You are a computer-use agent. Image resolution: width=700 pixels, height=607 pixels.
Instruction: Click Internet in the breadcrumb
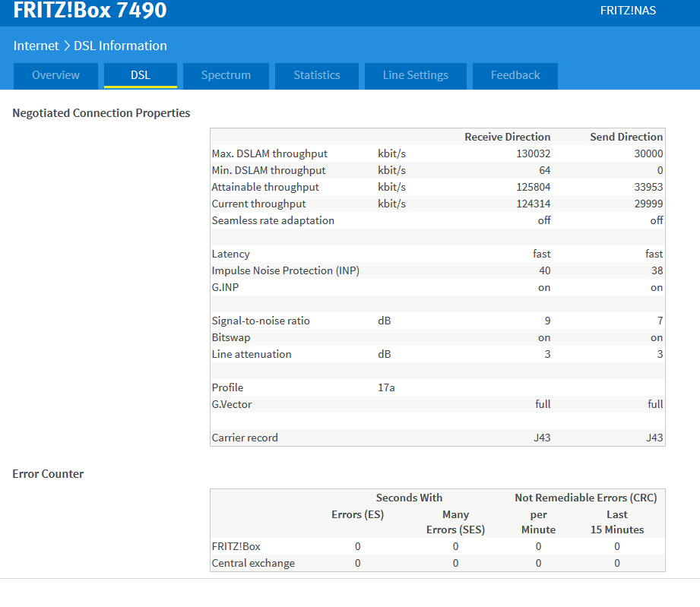[x=36, y=46]
